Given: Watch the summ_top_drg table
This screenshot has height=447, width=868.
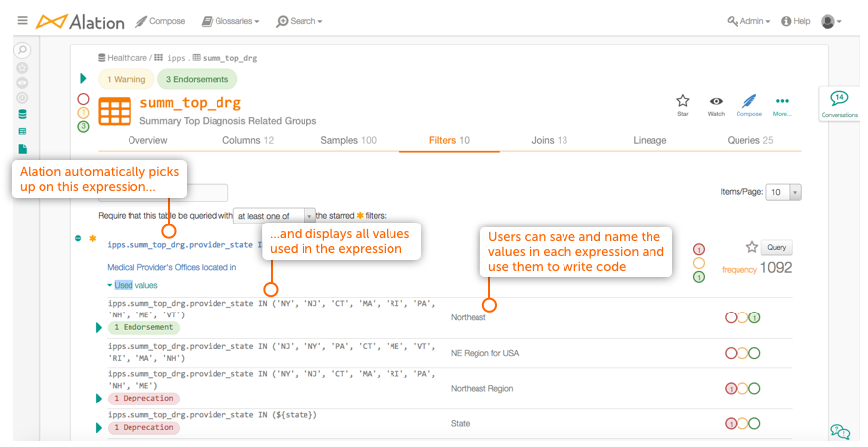Looking at the screenshot, I should pyautogui.click(x=716, y=104).
